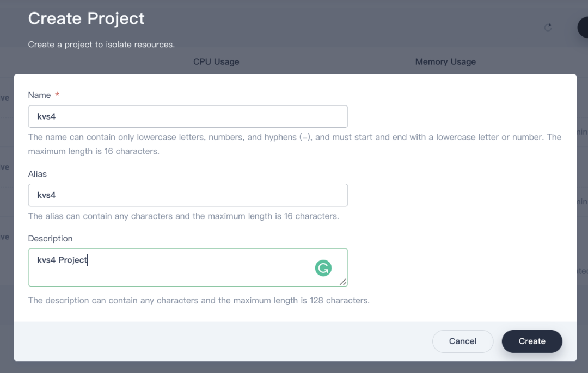Click the refresh icon behind the dialog
The image size is (588, 373).
point(548,27)
